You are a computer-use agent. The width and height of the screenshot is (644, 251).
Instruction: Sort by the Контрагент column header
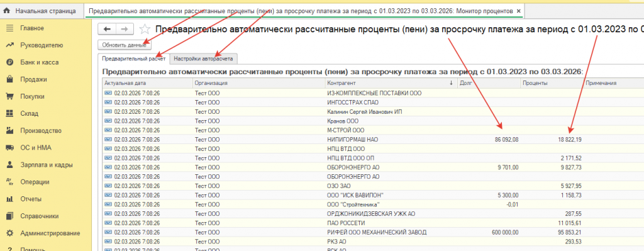(391, 83)
